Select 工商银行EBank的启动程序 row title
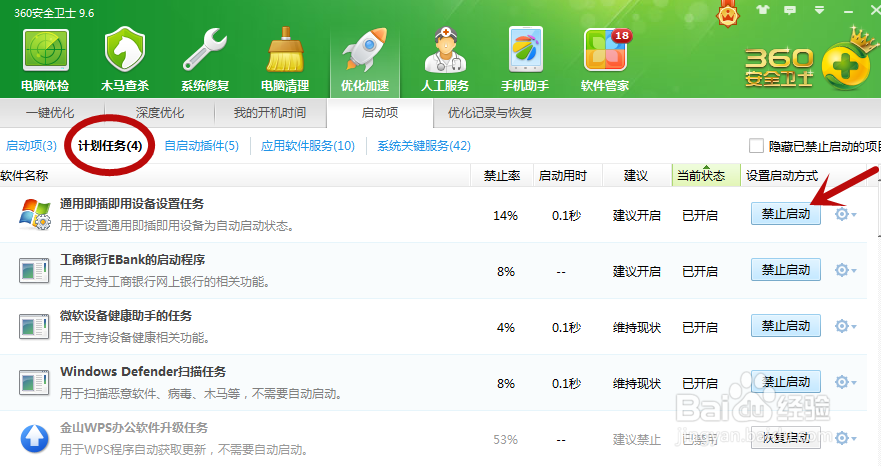This screenshot has height=466, width=881. tap(133, 260)
